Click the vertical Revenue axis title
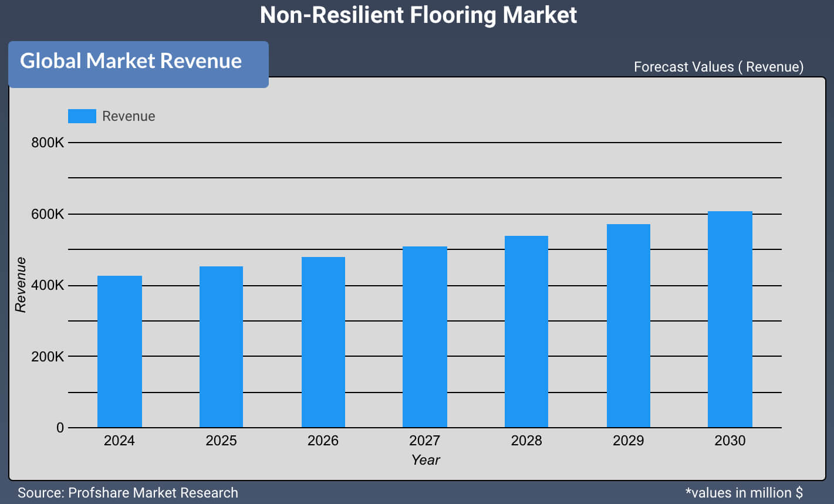This screenshot has width=834, height=504. 21,285
